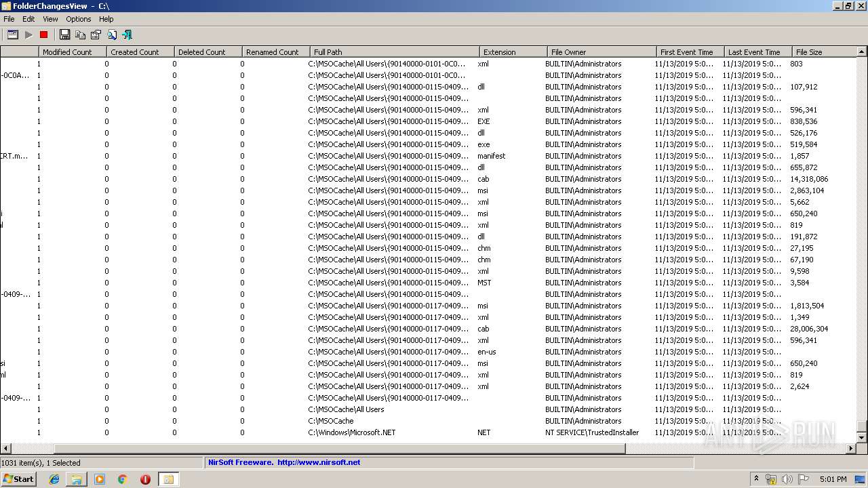Stop monitoring with the red square icon
Viewport: 868px width, 488px height.
[44, 35]
